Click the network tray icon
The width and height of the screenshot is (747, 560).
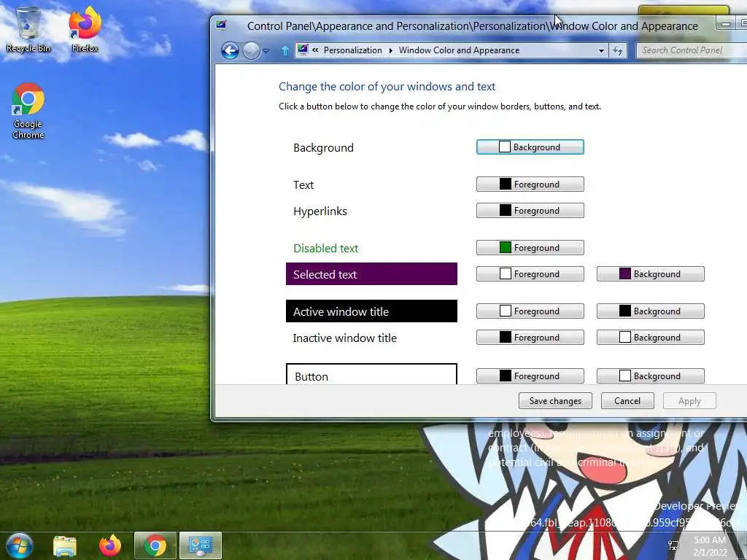pyautogui.click(x=673, y=545)
